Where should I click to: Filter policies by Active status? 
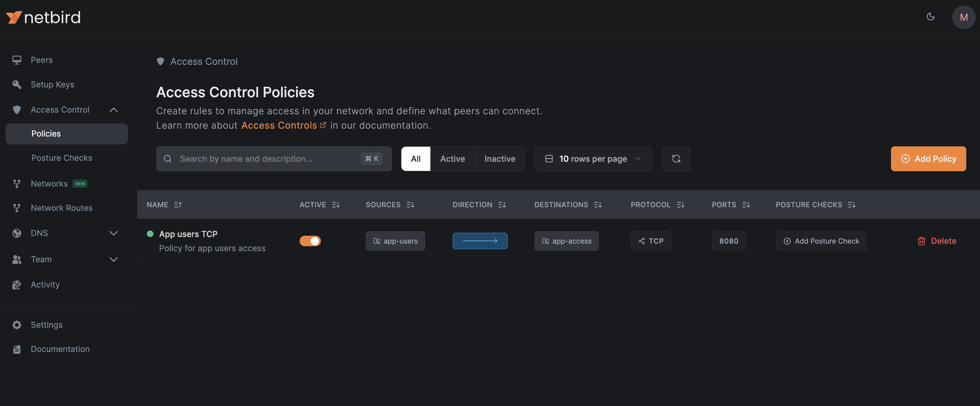point(452,159)
